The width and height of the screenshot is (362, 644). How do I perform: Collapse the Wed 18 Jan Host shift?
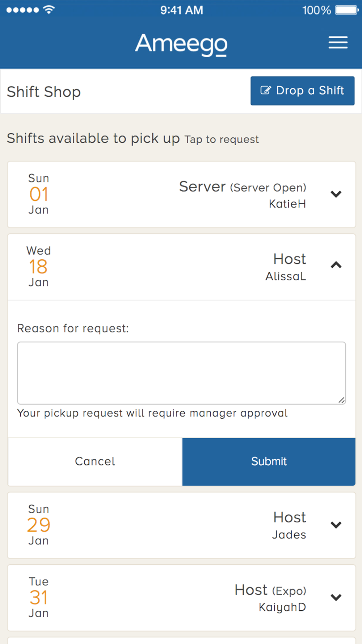pos(336,265)
